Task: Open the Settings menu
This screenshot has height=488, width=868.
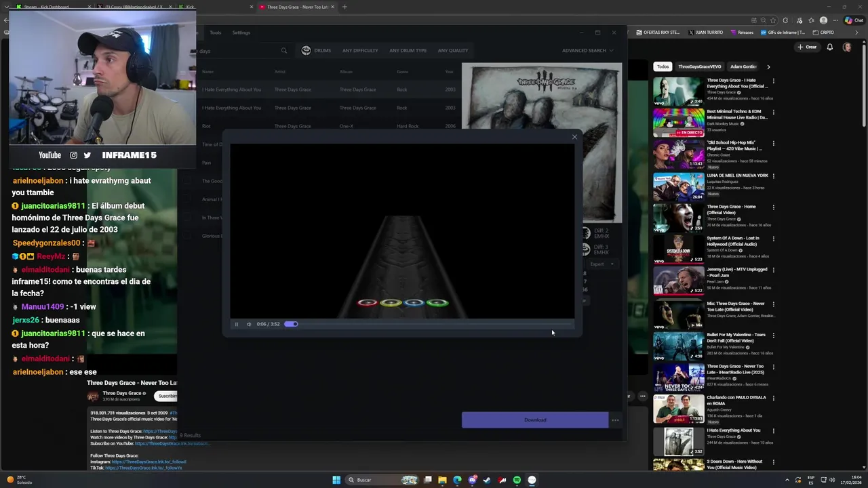Action: [241, 33]
